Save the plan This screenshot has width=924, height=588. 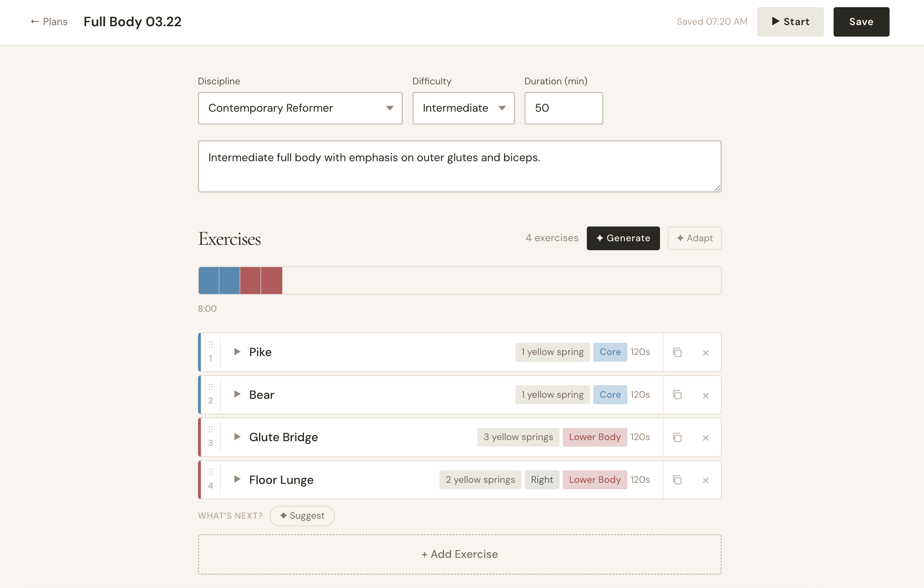pos(861,22)
